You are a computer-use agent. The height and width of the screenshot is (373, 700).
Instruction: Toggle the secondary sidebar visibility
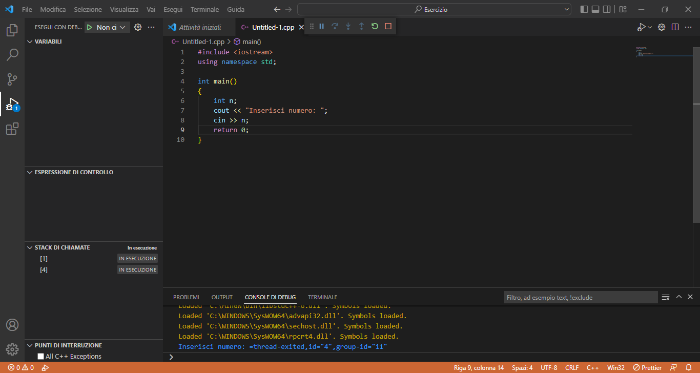tap(607, 9)
